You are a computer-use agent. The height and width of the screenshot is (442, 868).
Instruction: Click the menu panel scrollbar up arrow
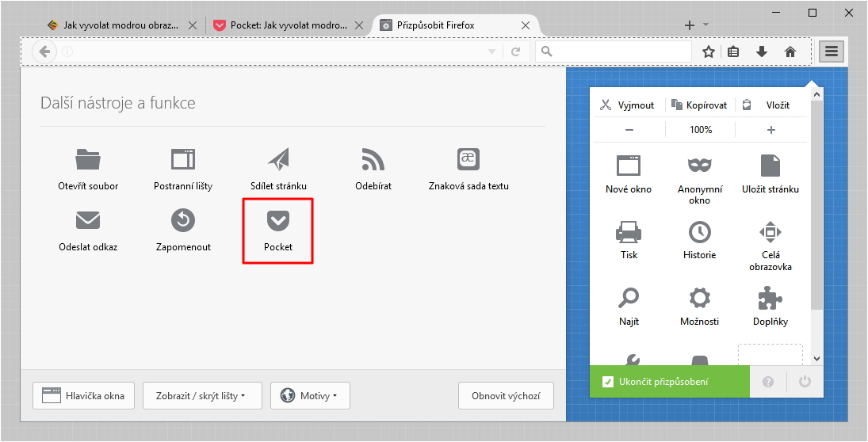tap(816, 94)
